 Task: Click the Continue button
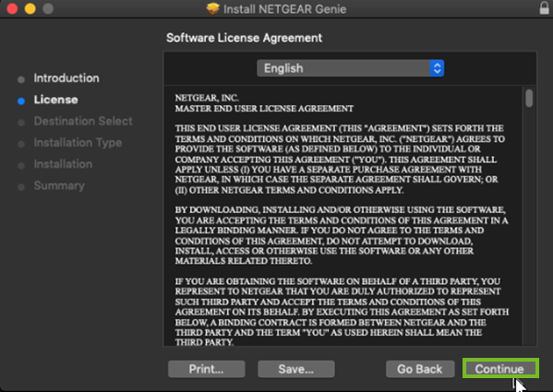(x=500, y=369)
